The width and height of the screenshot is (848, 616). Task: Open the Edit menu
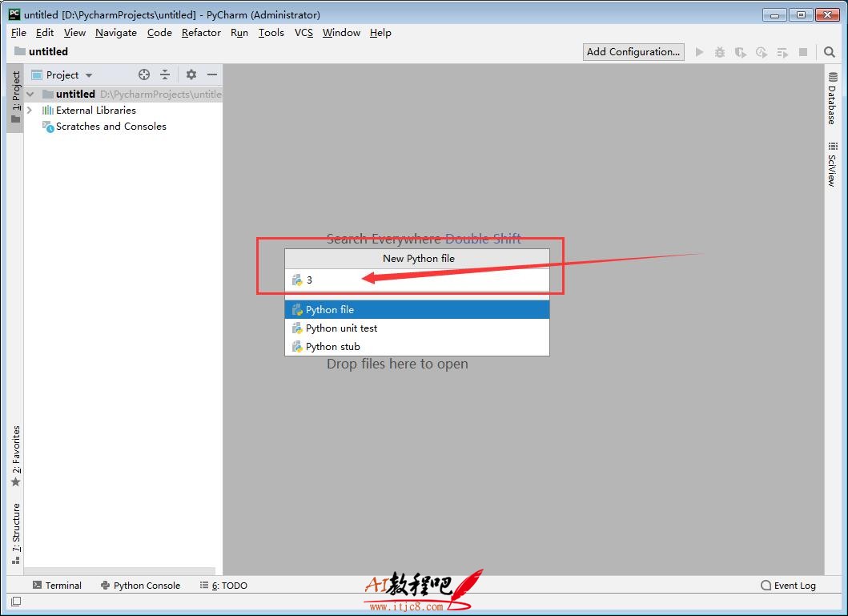coord(44,33)
